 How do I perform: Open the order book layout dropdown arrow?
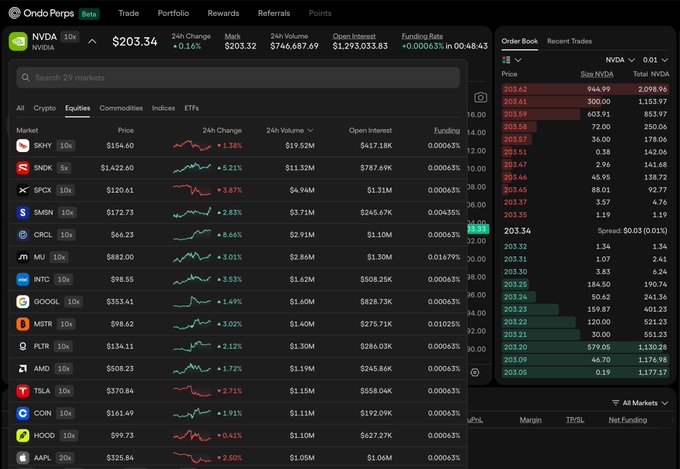(x=518, y=60)
